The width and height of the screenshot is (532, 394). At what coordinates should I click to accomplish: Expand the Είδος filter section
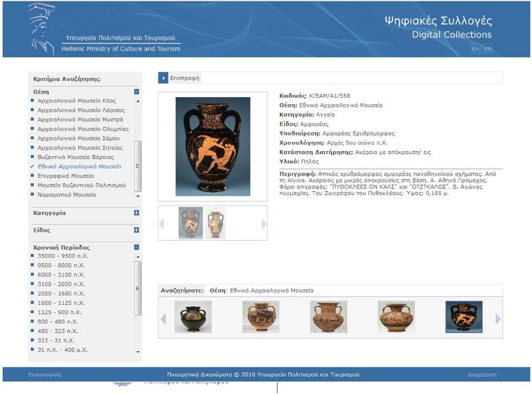(136, 230)
